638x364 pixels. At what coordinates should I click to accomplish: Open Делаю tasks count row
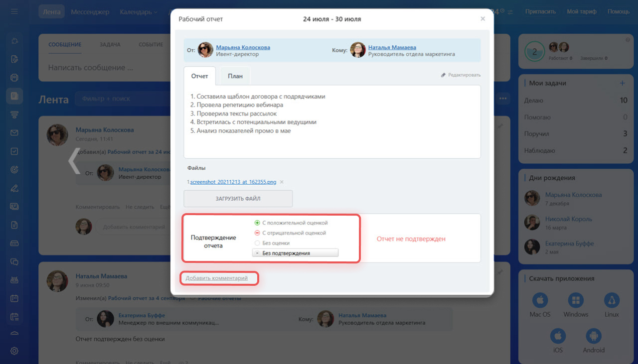click(576, 100)
